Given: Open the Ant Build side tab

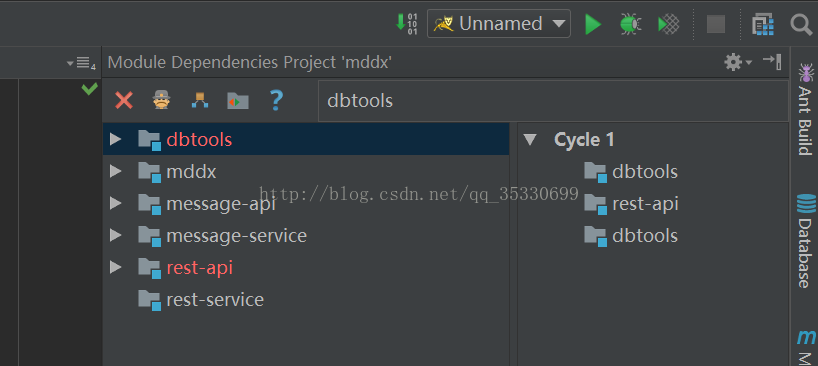Looking at the screenshot, I should tap(805, 108).
